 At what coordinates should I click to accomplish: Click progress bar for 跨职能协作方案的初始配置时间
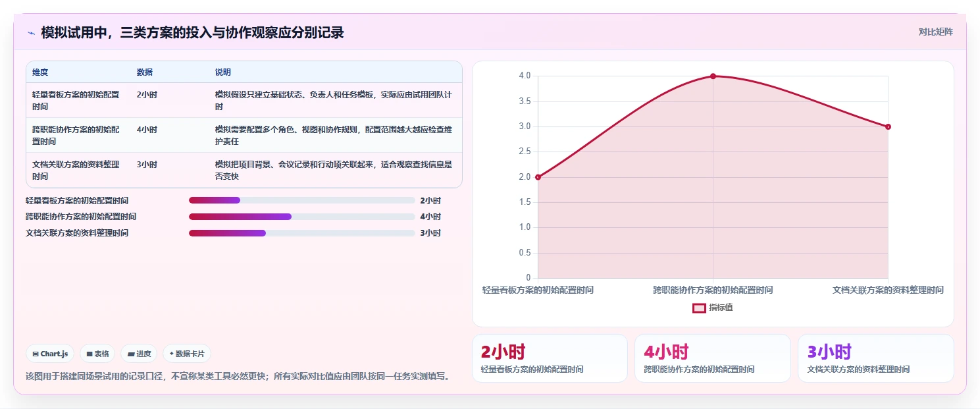302,217
